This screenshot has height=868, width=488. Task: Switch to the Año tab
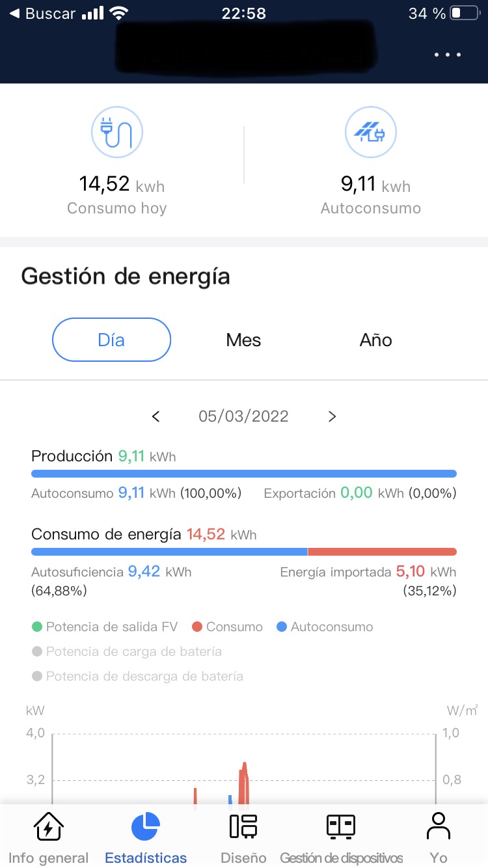click(x=376, y=340)
